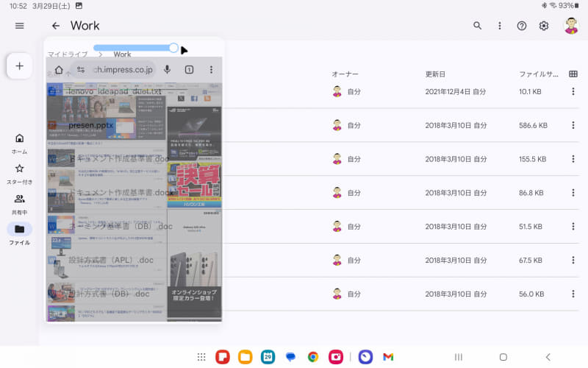Open more options for the 86.8 KB file
Viewport: 588px width, 368px height.
pos(573,193)
